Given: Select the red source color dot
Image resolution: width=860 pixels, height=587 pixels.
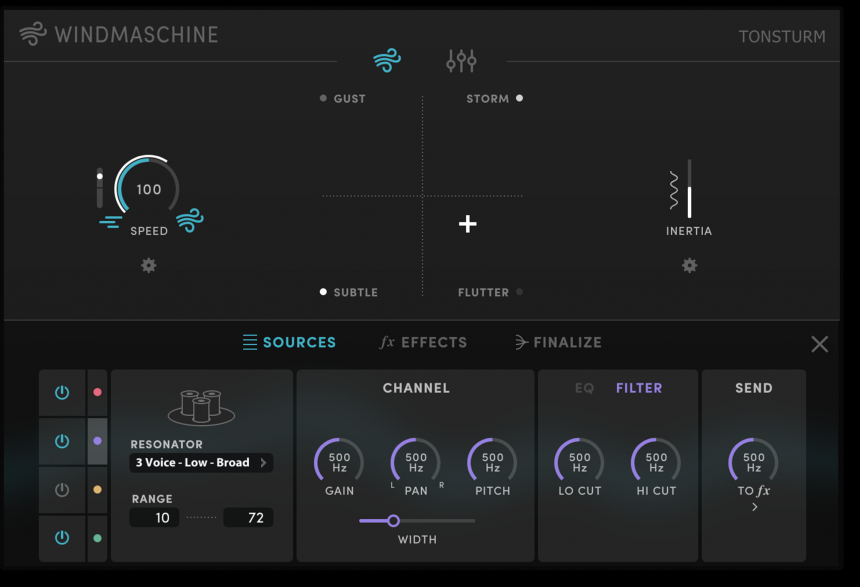Looking at the screenshot, I should [x=98, y=392].
